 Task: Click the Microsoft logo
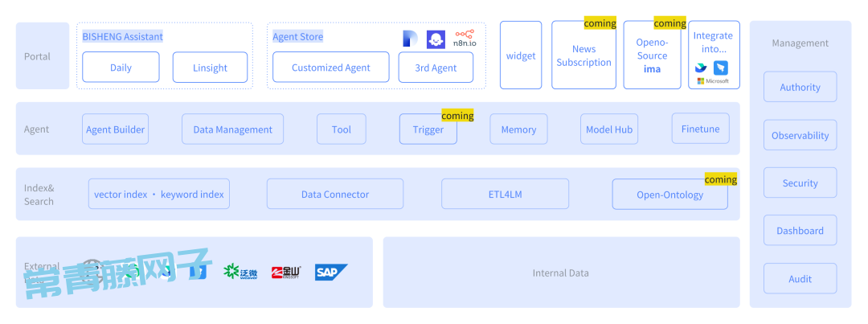pos(712,81)
